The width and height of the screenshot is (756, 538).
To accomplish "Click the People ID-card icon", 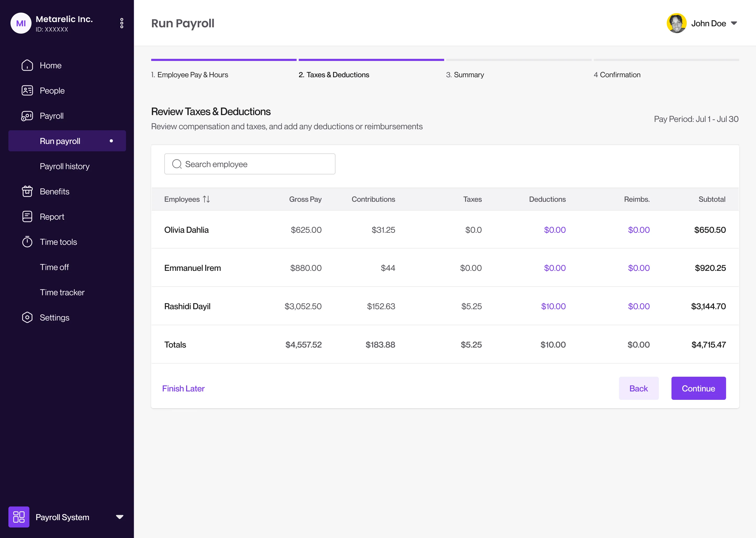I will (x=27, y=90).
